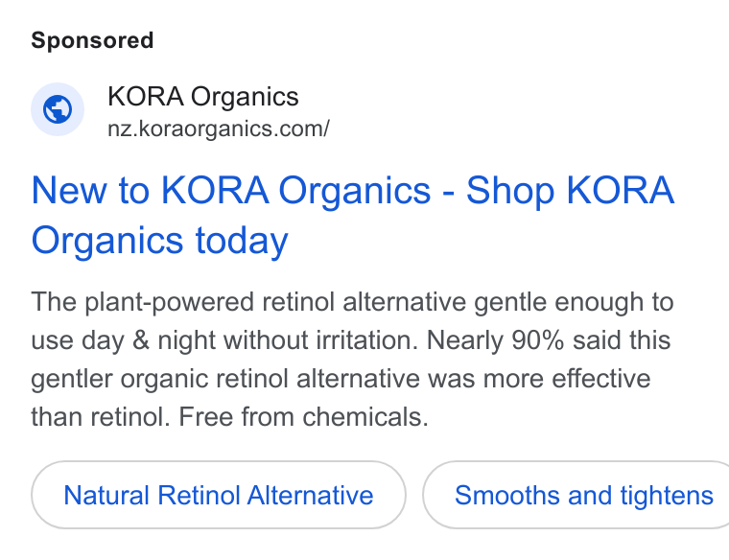Click the word 'New' starting the headline
This screenshot has height=560, width=729.
tap(69, 190)
